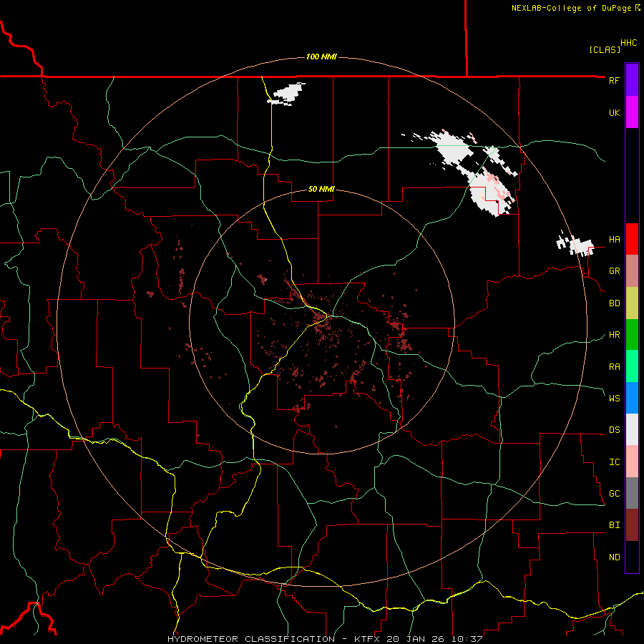The width and height of the screenshot is (644, 644).
Task: Click the RF legend label
Action: pos(614,80)
